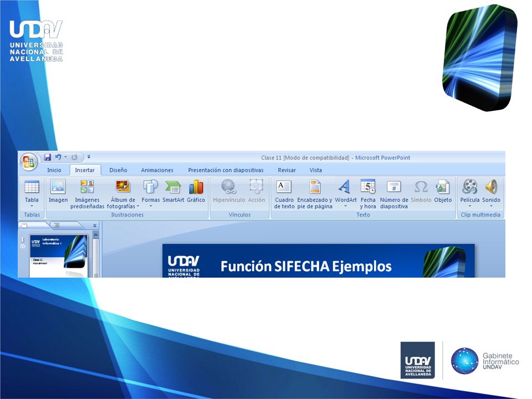Open Encabezado y pie de página

click(x=315, y=194)
